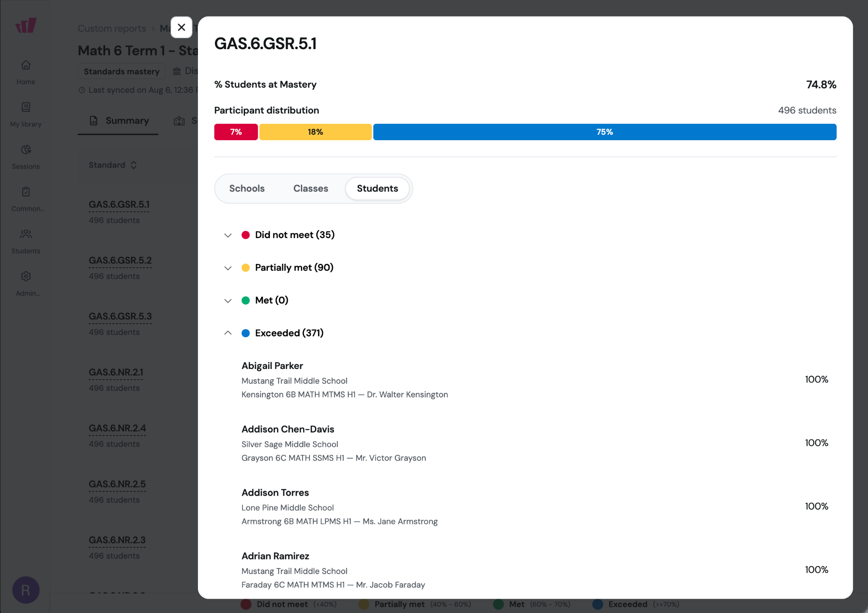Click the Custom reports breadcrumb

tap(112, 28)
